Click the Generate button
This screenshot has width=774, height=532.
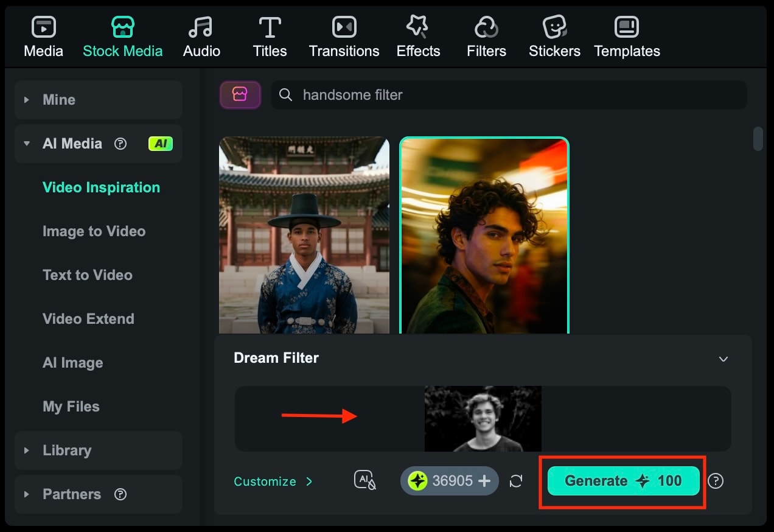pyautogui.click(x=622, y=481)
